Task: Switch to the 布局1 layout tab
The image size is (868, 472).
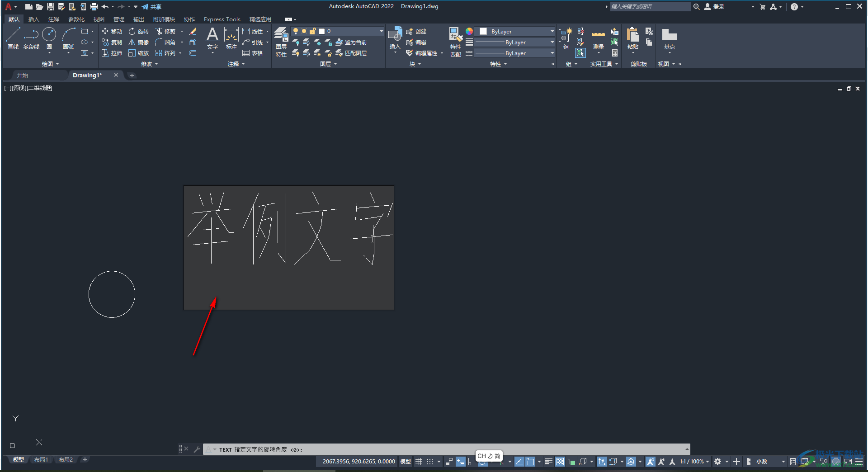Action: (41, 460)
